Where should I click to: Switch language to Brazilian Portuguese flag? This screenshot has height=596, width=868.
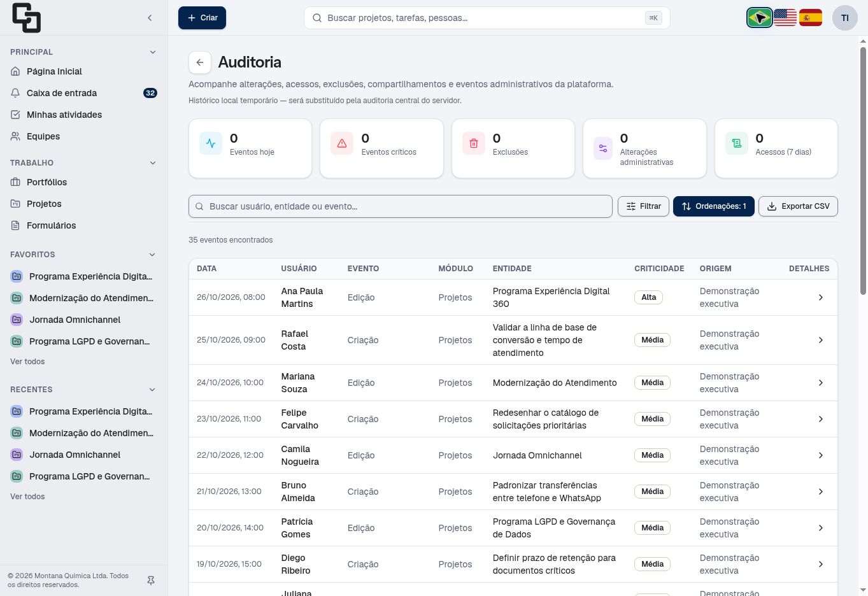coord(759,18)
